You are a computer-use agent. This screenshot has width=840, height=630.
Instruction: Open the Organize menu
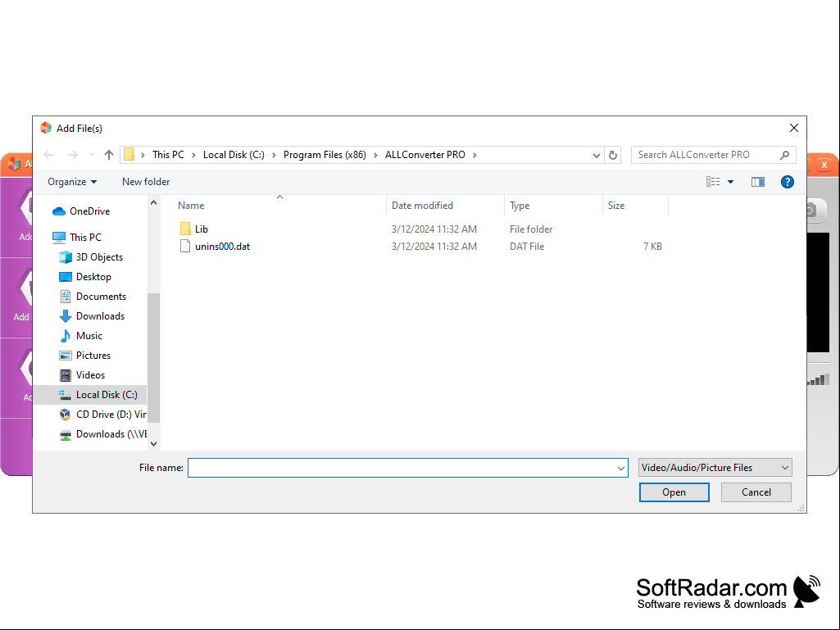tap(72, 182)
